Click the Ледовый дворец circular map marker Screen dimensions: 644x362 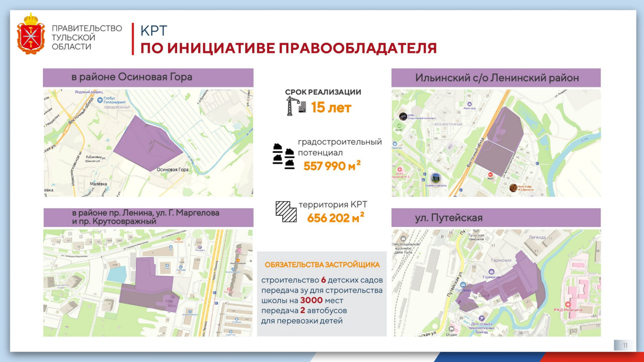435,179
